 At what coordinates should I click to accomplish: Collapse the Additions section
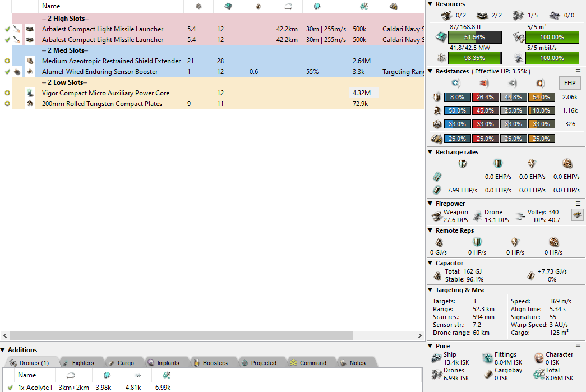[3, 350]
